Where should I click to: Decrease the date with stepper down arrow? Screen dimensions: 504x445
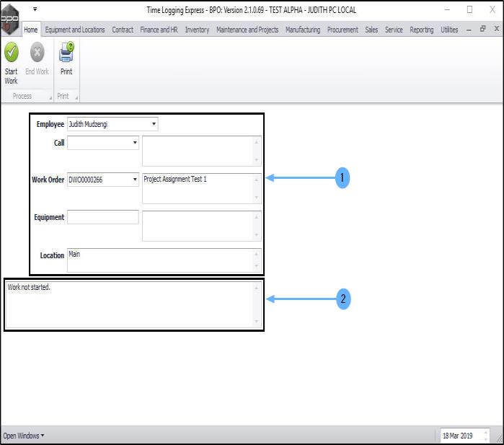click(x=486, y=439)
